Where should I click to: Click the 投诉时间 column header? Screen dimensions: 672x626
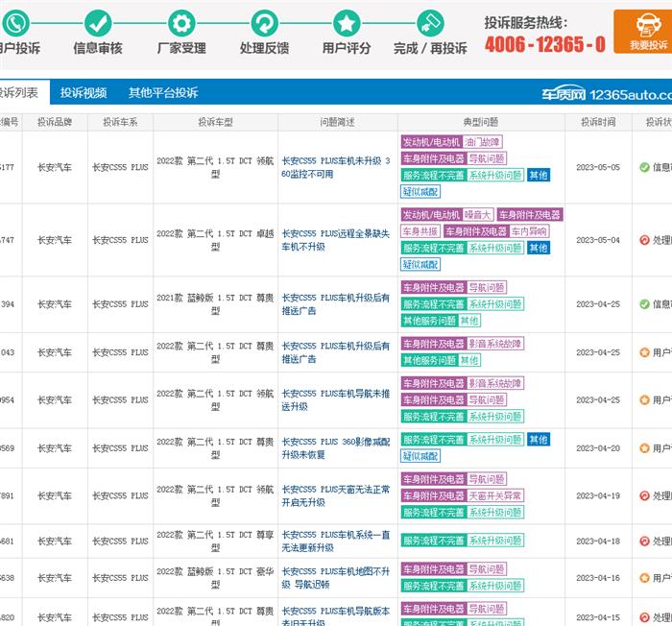(598, 122)
